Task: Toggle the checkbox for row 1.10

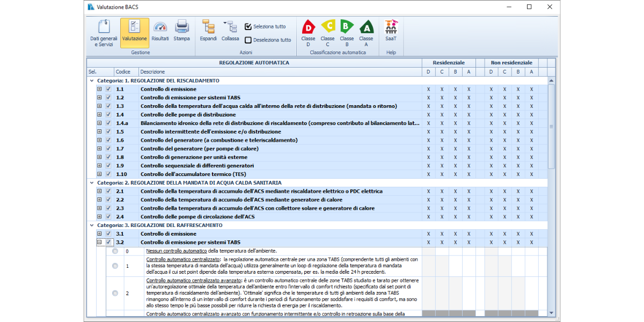Action: click(108, 174)
